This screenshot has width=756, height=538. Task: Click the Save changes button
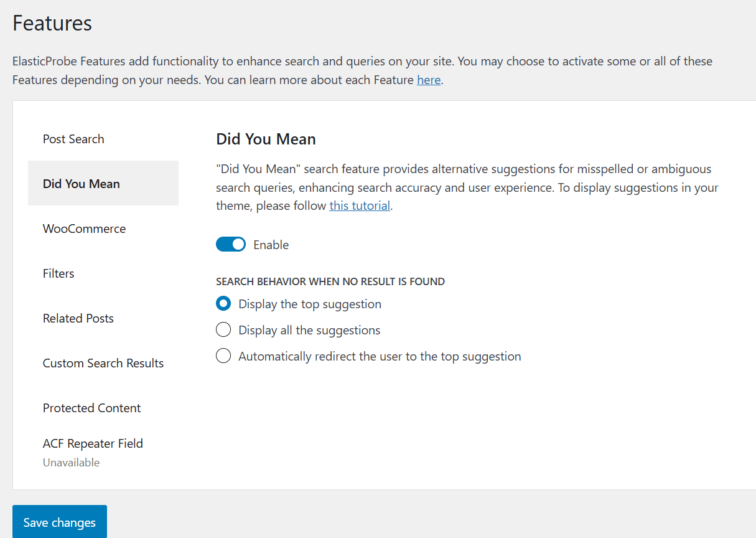coord(59,522)
